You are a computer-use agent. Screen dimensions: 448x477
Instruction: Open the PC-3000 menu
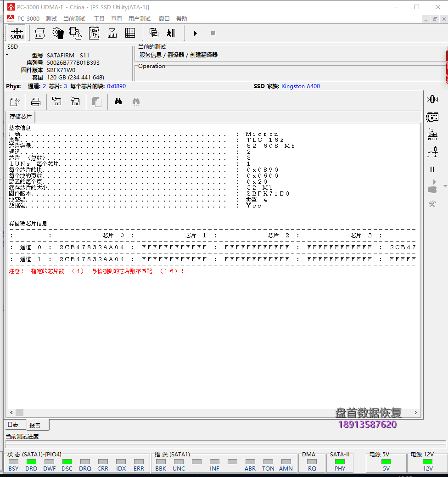point(28,18)
